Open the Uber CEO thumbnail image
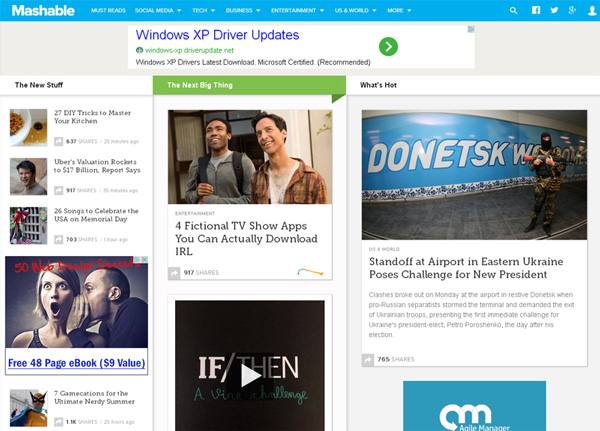The image size is (600, 431). (28, 176)
